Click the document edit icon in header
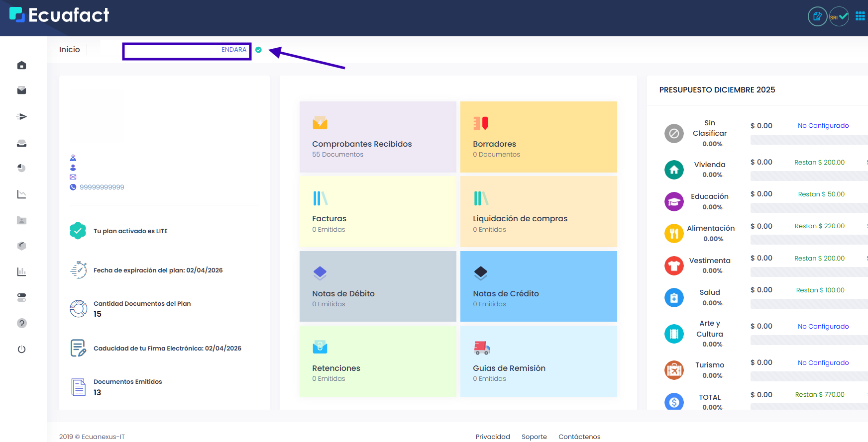 [817, 17]
